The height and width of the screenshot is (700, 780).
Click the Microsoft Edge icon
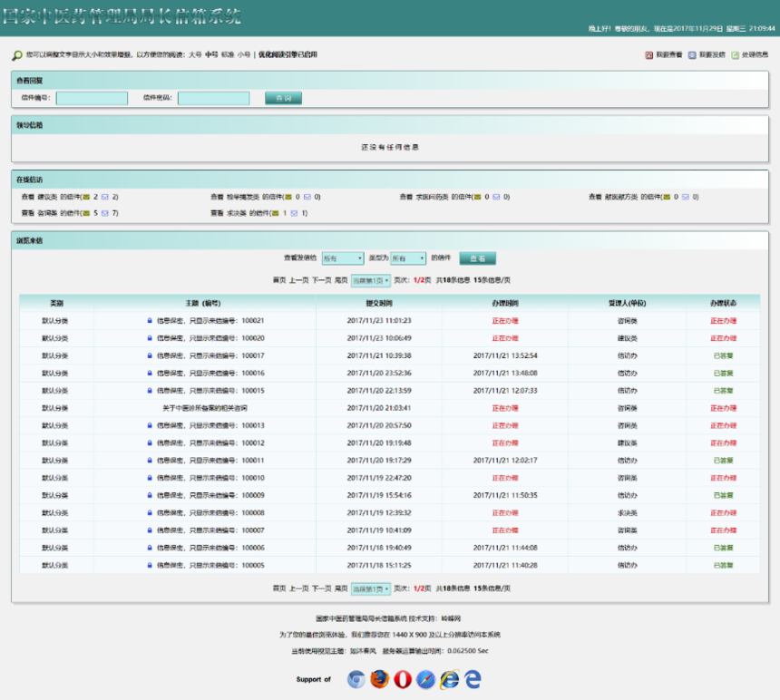(x=472, y=679)
